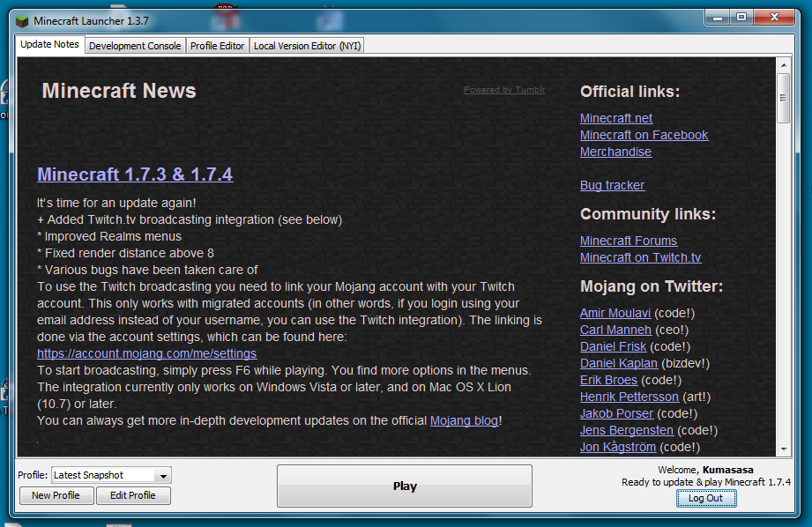Viewport: 812px width, 527px height.
Task: Follow the account.mojang.com/me/settings link
Action: (x=147, y=353)
